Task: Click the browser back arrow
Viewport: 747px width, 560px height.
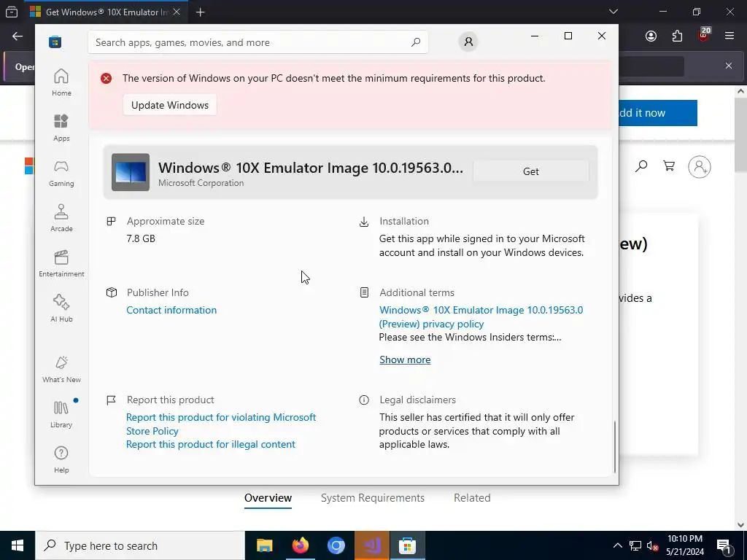Action: coord(18,36)
